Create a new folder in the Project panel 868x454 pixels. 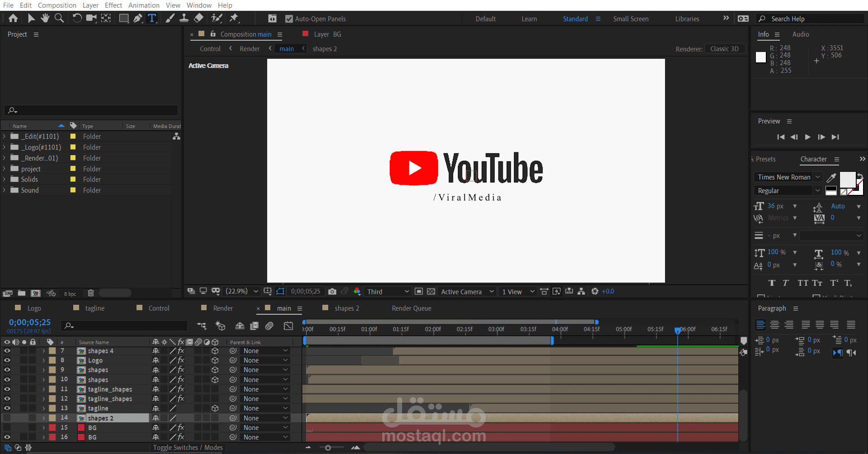point(21,293)
